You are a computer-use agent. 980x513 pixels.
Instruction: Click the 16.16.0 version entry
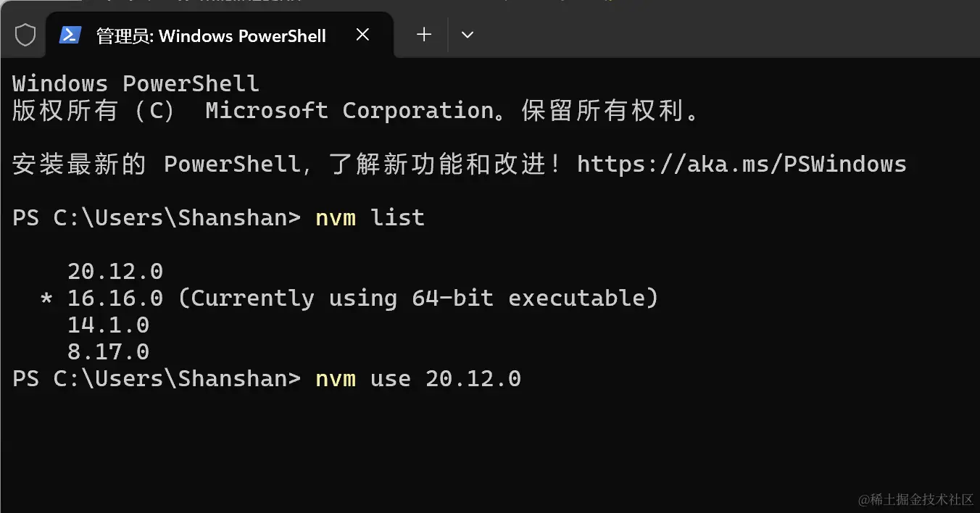tap(115, 299)
